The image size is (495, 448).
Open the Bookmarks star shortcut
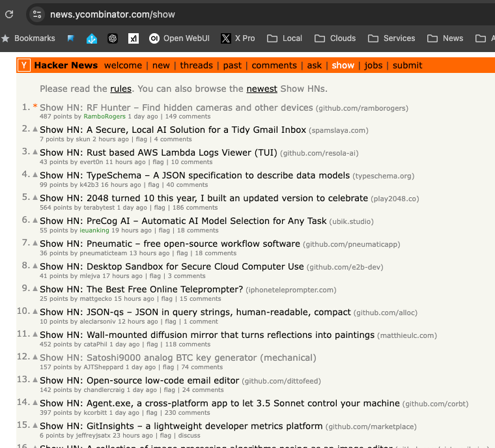click(28, 38)
